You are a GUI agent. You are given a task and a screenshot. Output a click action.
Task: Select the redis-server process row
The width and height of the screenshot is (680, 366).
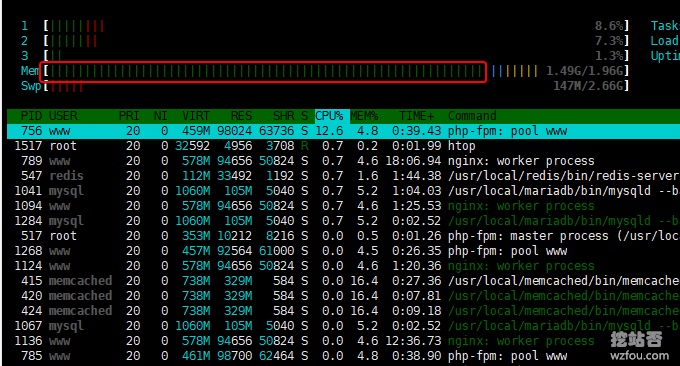click(343, 176)
